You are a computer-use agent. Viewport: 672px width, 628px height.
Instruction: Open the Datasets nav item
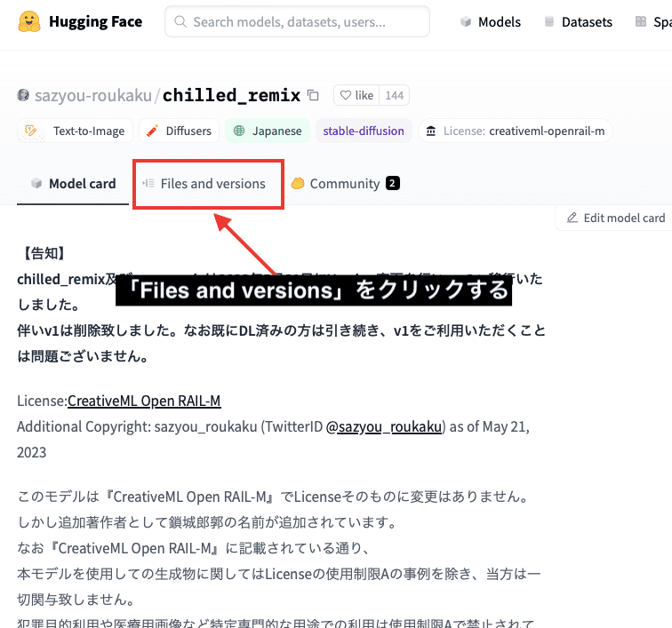pos(578,22)
